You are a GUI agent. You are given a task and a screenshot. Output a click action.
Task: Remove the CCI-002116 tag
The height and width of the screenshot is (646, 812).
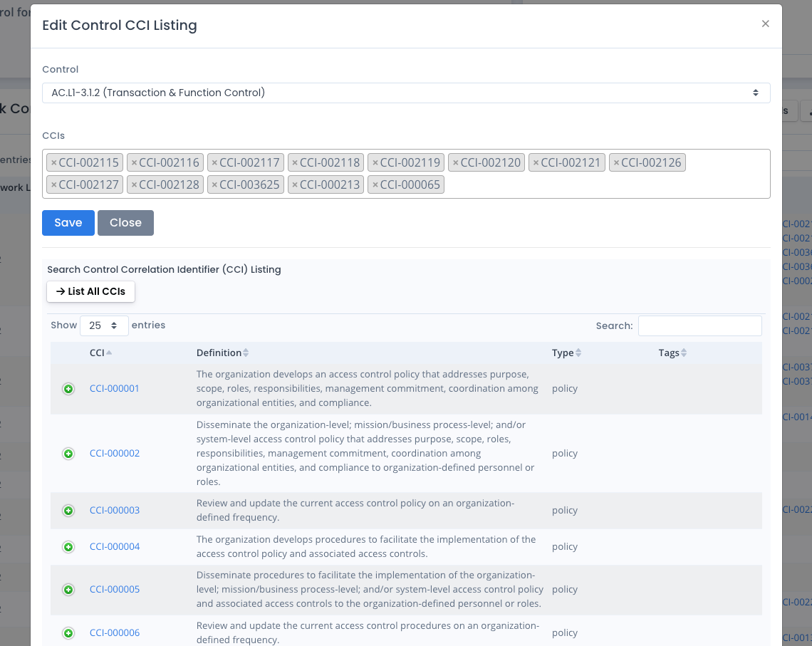(134, 162)
